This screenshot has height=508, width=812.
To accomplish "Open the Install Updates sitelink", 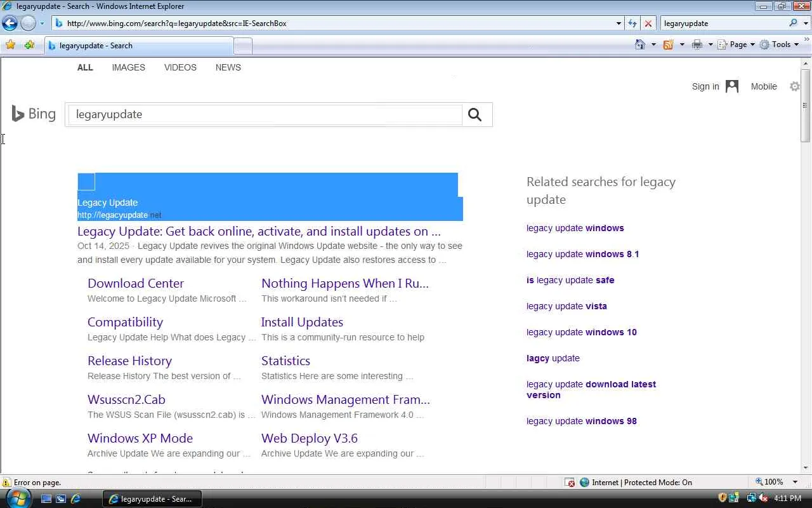I will tap(302, 322).
